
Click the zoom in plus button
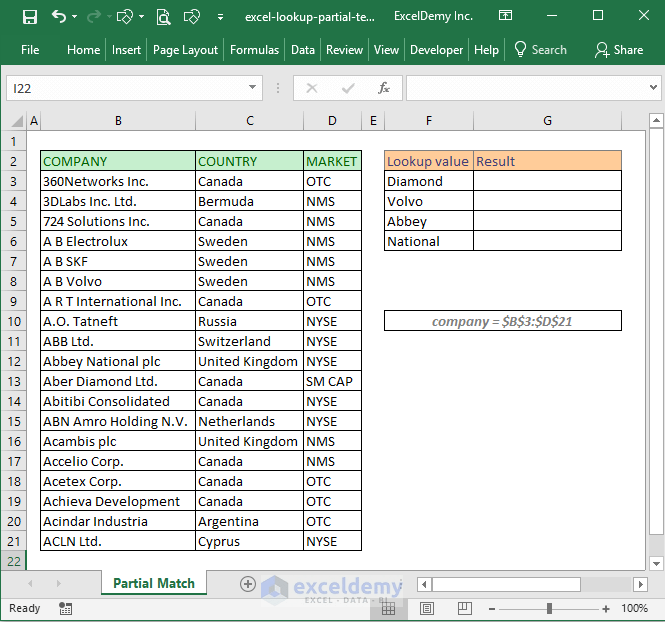606,609
